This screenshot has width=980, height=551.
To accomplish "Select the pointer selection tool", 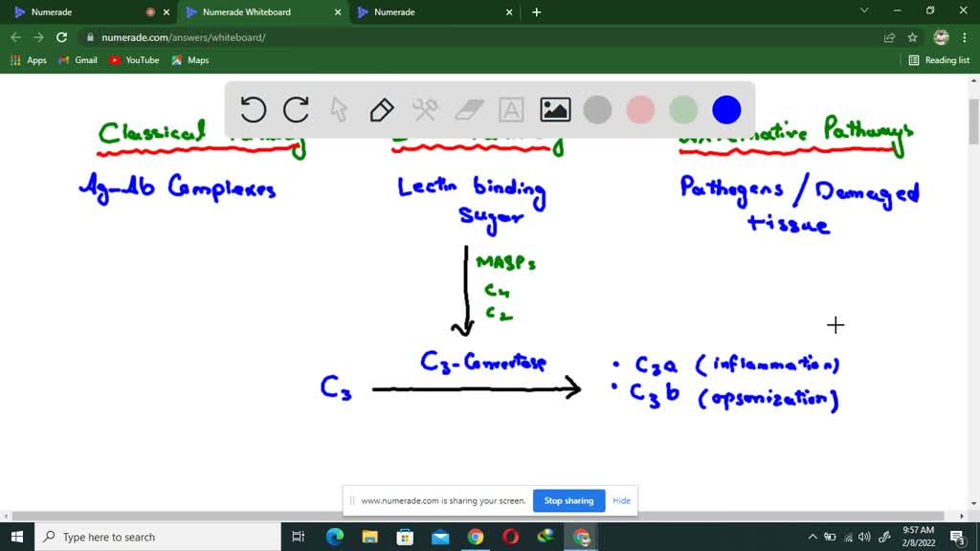I will tap(339, 110).
